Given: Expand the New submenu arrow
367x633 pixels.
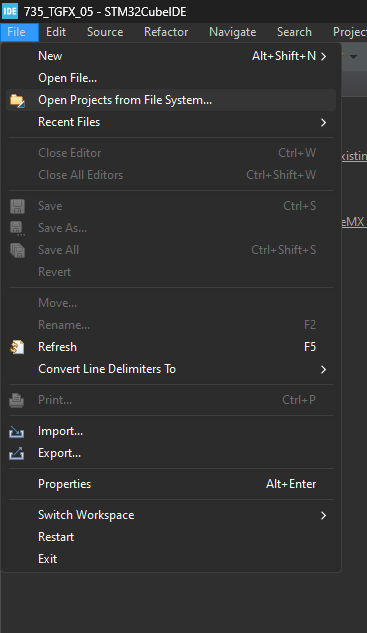Looking at the screenshot, I should [x=323, y=57].
